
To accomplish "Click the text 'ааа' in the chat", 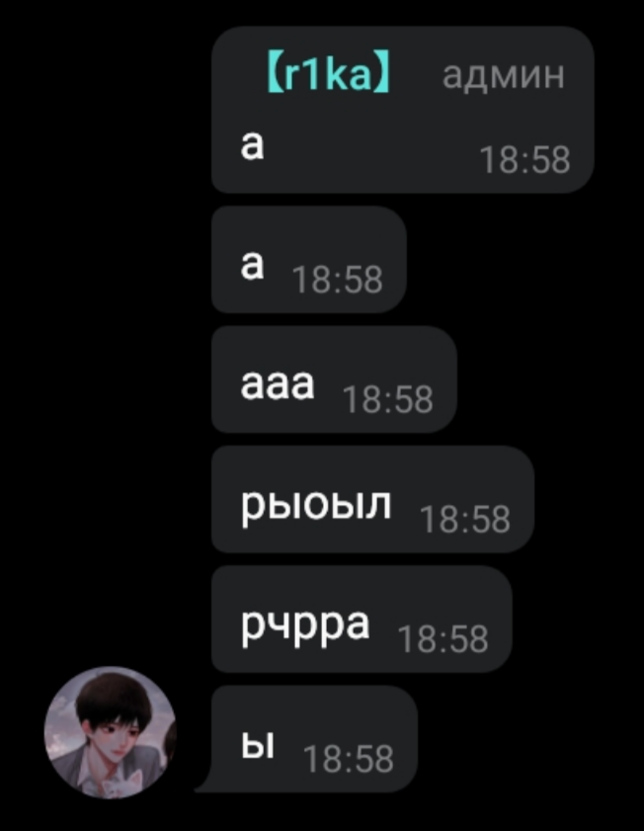I will 278,383.
